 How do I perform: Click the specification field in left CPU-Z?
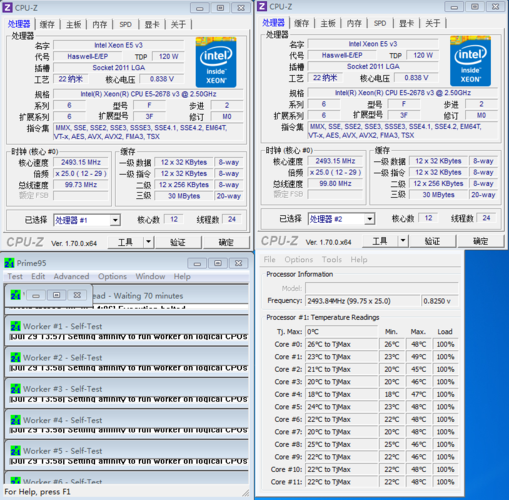pos(148,94)
